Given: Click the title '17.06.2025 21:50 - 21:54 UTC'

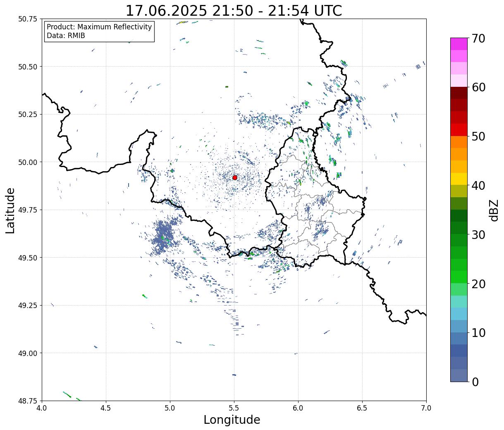Looking at the screenshot, I should pyautogui.click(x=234, y=11).
